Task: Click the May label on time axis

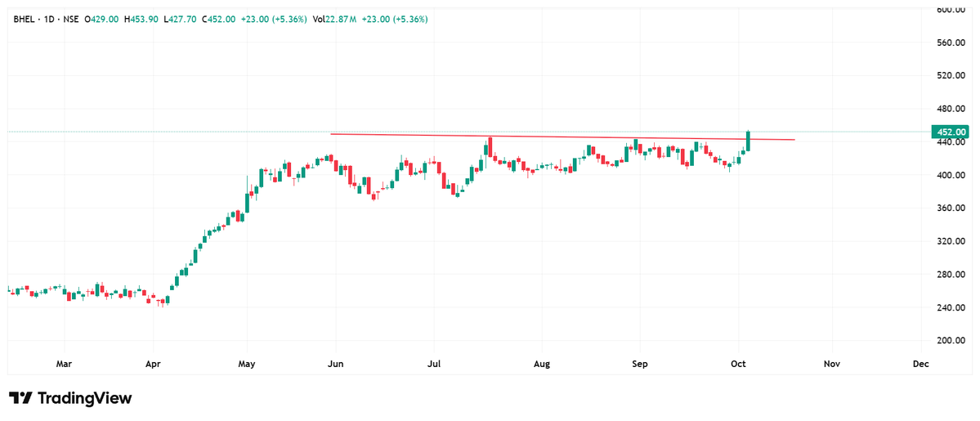Action: [x=248, y=364]
